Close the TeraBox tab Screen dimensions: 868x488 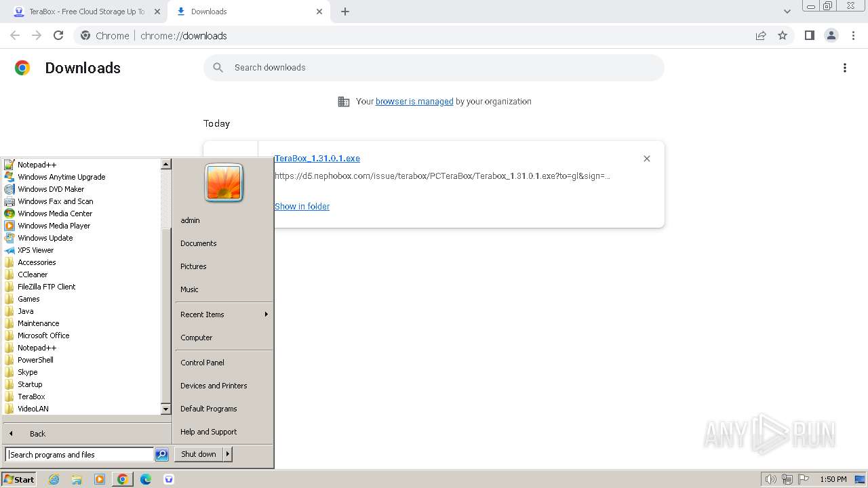[x=157, y=12]
